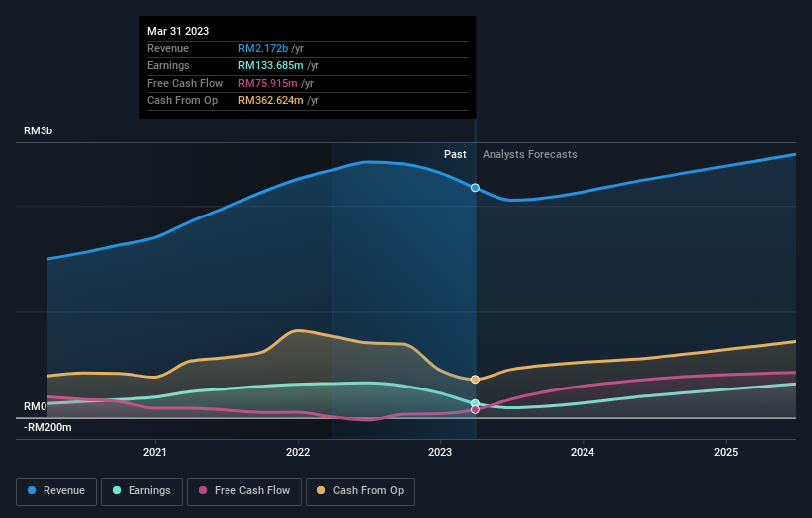Click the -RM200m y-axis label
The image size is (812, 518).
[x=47, y=427]
